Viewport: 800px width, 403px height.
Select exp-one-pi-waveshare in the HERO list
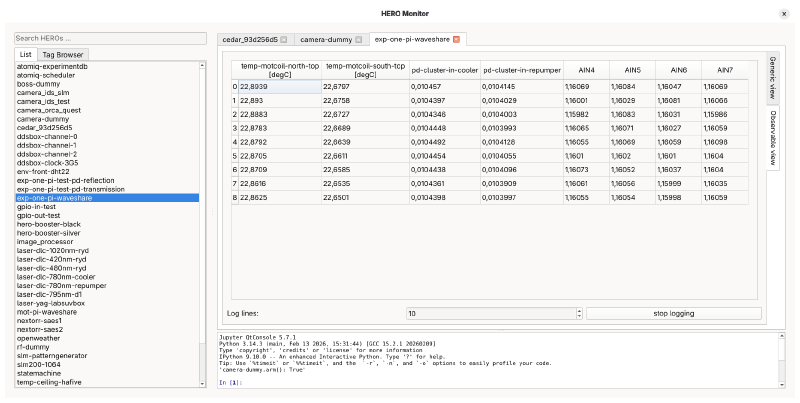point(107,198)
